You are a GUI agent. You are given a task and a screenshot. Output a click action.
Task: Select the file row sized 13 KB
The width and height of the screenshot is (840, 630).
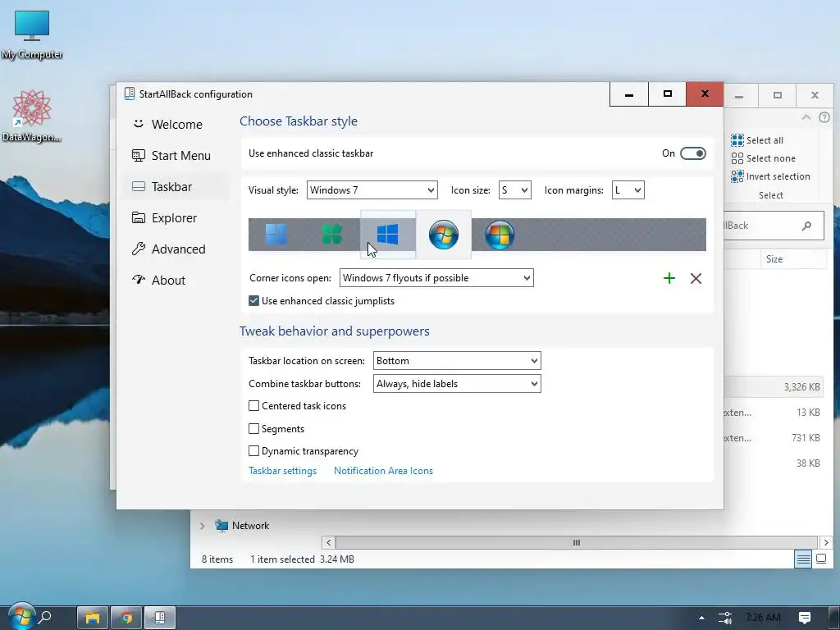click(x=774, y=413)
